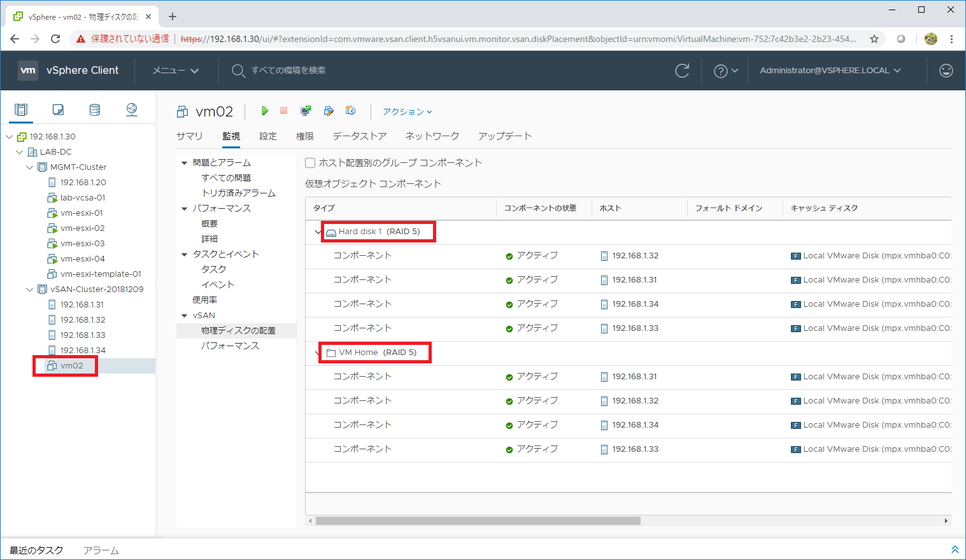Click the horizontal scrollbar in component table
Screen dimensions: 966x560
478,521
